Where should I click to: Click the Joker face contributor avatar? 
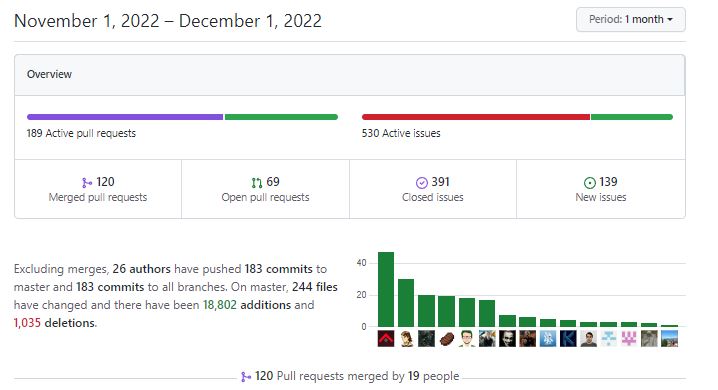[x=507, y=339]
